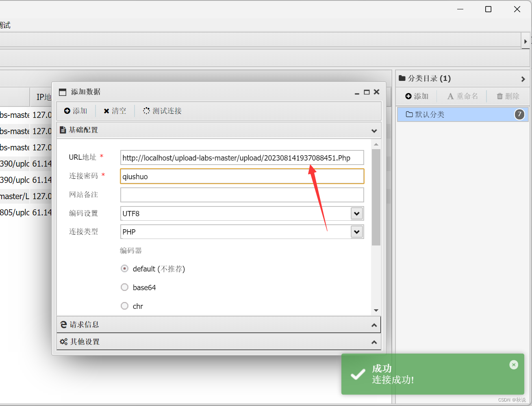This screenshot has width=532, height=406.
Task: Select the default (不推荐) encoder radio
Action: click(125, 269)
